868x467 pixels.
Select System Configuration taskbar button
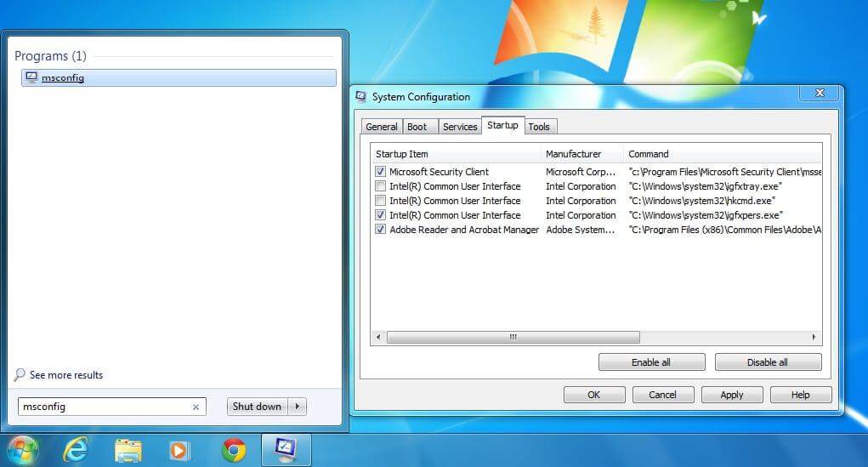[x=286, y=450]
